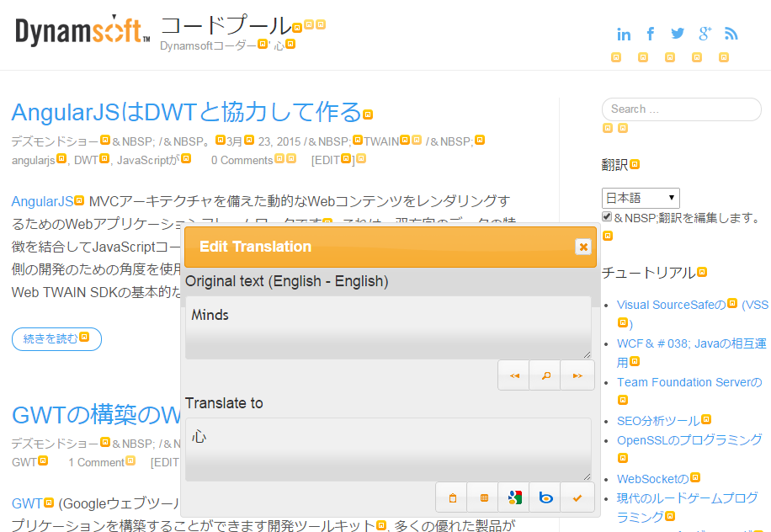
Task: Click the Dynamsoft logo
Action: [x=82, y=31]
